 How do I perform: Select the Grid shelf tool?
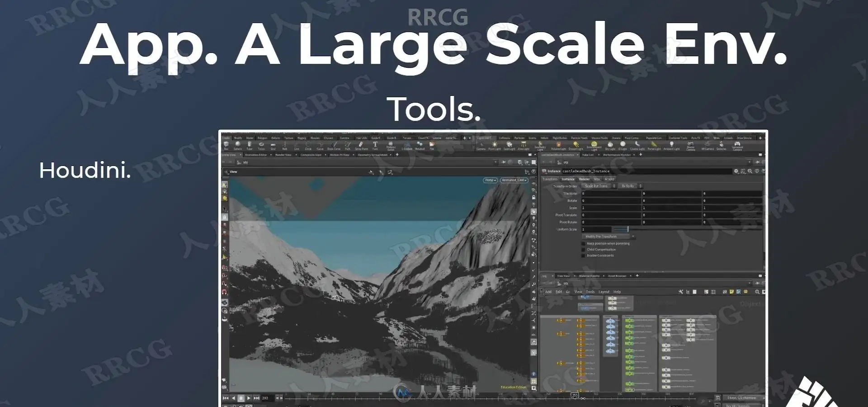[x=273, y=146]
